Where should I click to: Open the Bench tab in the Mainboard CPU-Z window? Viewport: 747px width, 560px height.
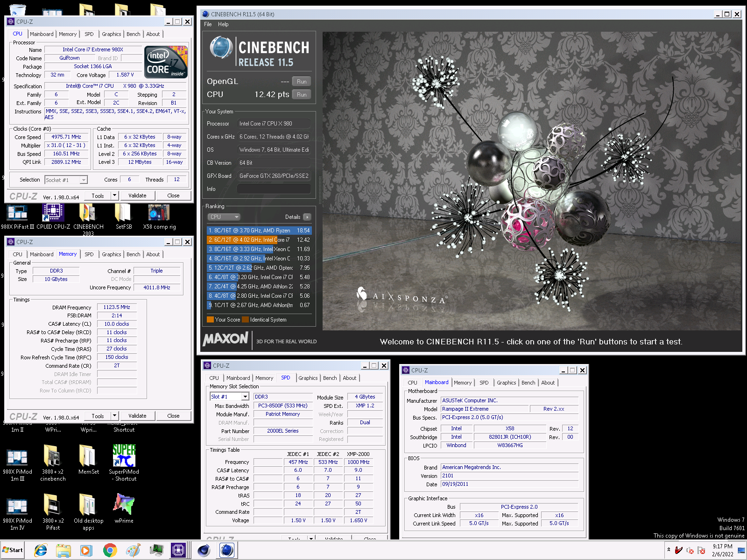(x=528, y=383)
